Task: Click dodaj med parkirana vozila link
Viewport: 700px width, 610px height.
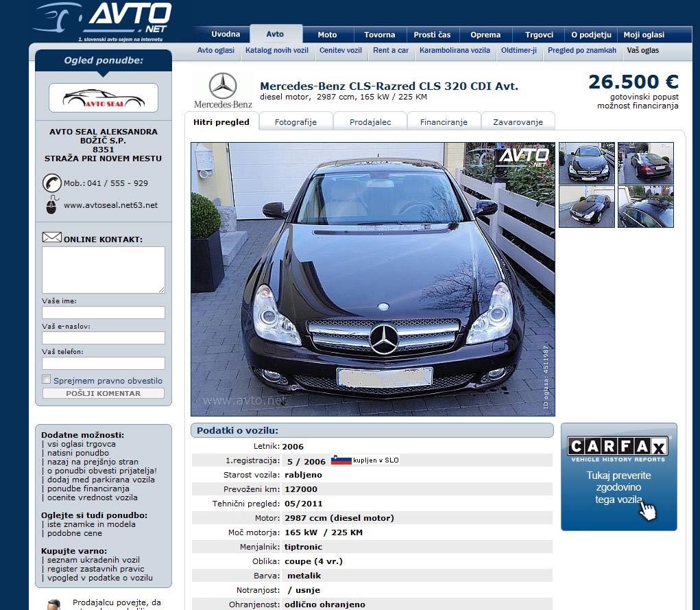Action: click(101, 480)
